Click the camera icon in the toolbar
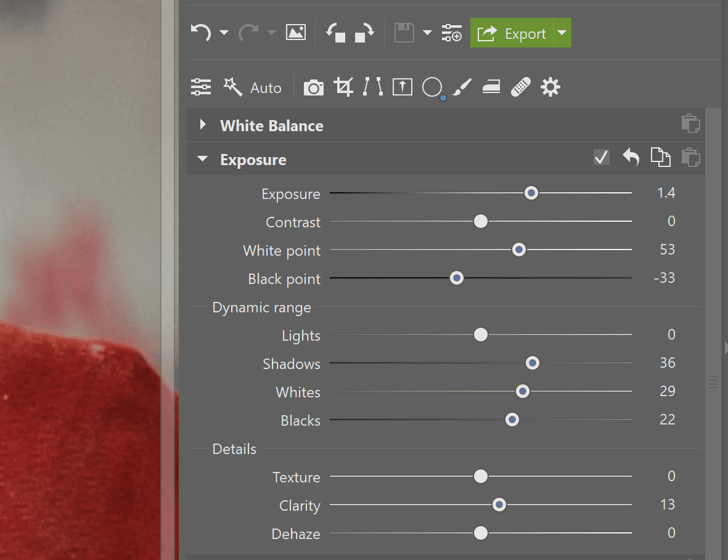Screen dimensions: 728x560 pyautogui.click(x=314, y=87)
